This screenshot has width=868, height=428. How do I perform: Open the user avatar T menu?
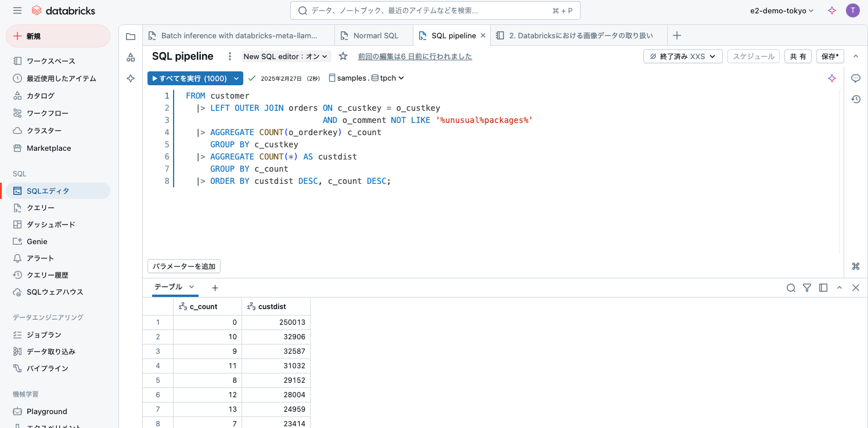tap(852, 10)
